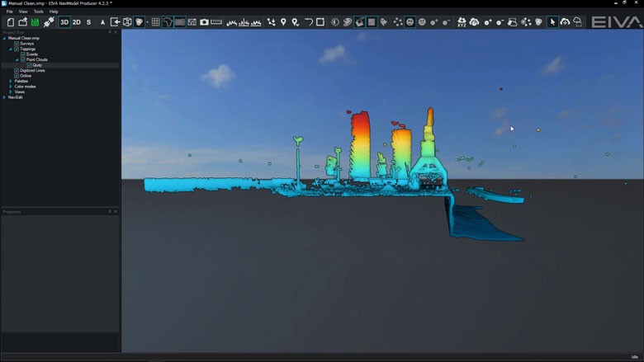Screen dimensions: 644x362
Task: Click the camera snapshot icon
Action: pos(204,22)
